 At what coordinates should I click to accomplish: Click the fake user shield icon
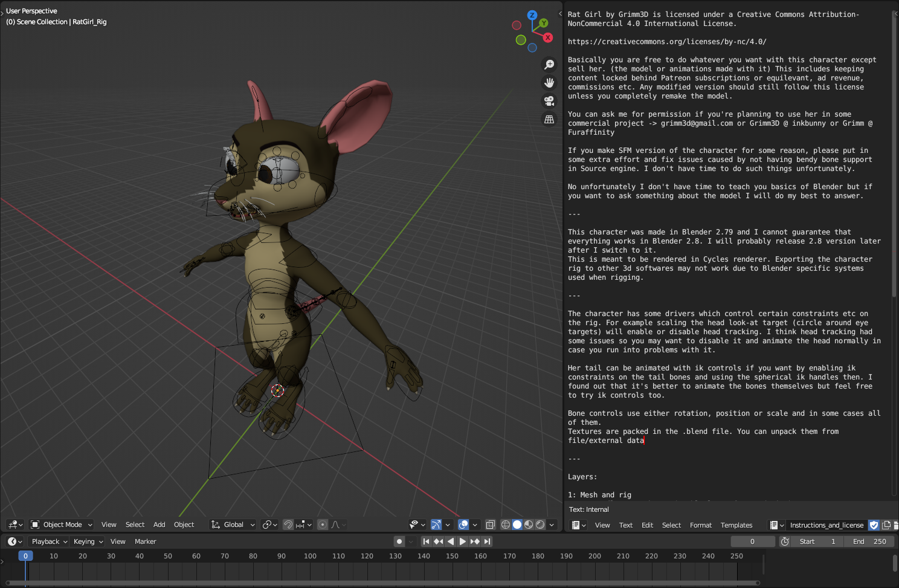pyautogui.click(x=874, y=525)
